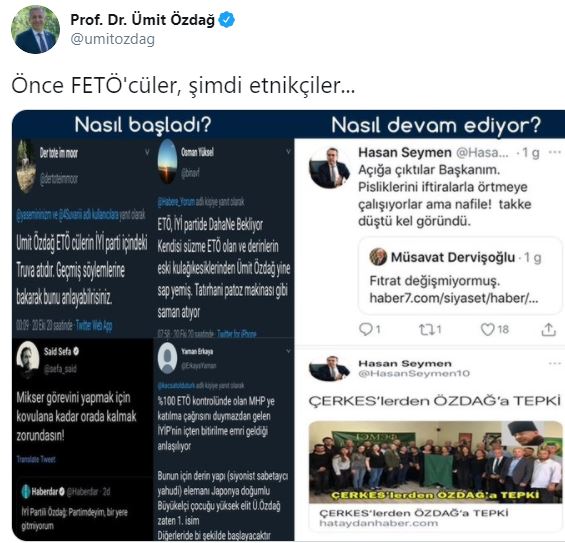Click the Translate Tweet link under Said Sefa's tweet
The width and height of the screenshot is (565, 543).
pos(36,459)
